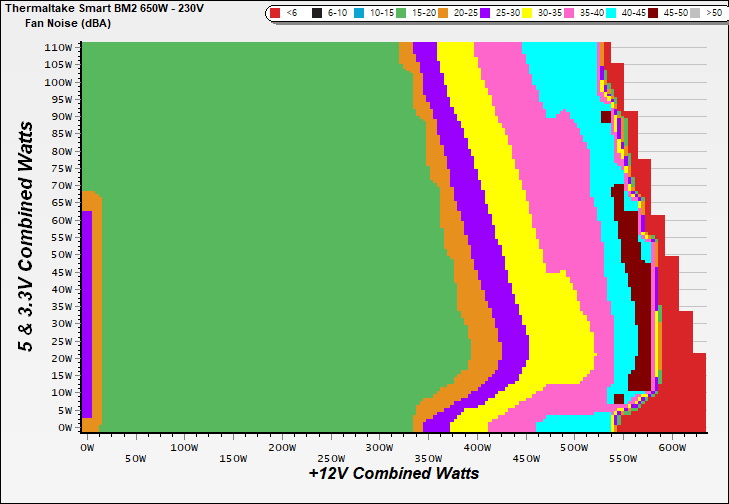Screen dimensions: 729x504
Task: Select the blue 10-15 legend swatch
Action: (x=359, y=14)
